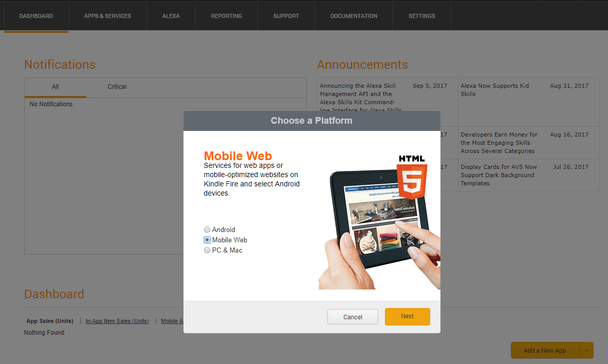Open Alexa Skill Management API announcement

point(361,97)
